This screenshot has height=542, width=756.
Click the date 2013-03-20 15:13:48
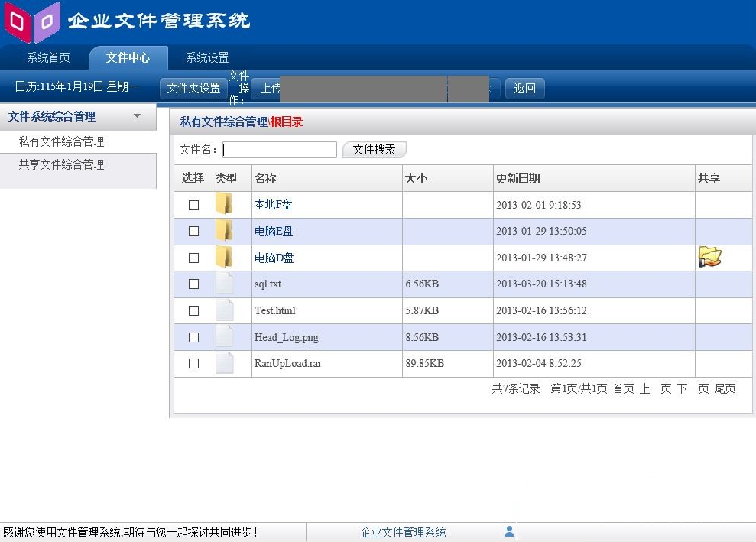(x=541, y=284)
